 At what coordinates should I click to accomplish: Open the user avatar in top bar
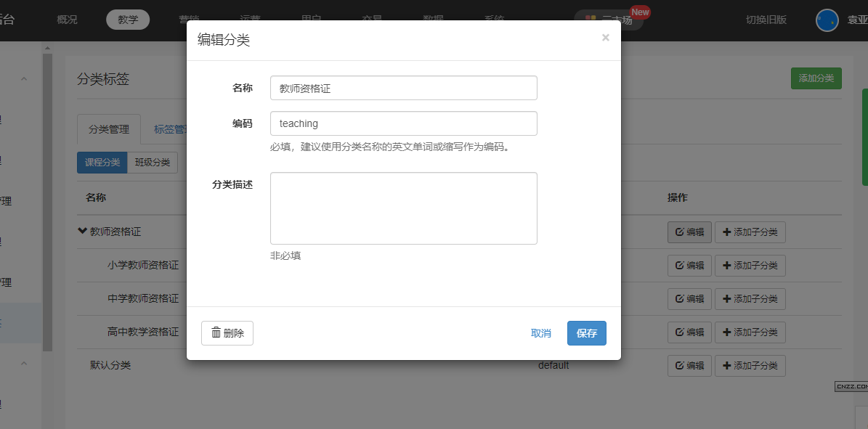click(x=827, y=20)
